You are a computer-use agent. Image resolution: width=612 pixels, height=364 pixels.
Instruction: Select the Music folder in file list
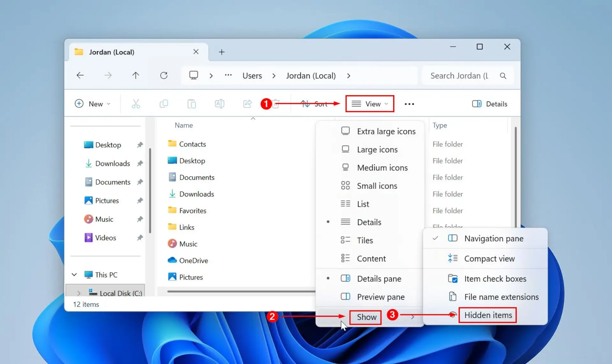pos(182,244)
